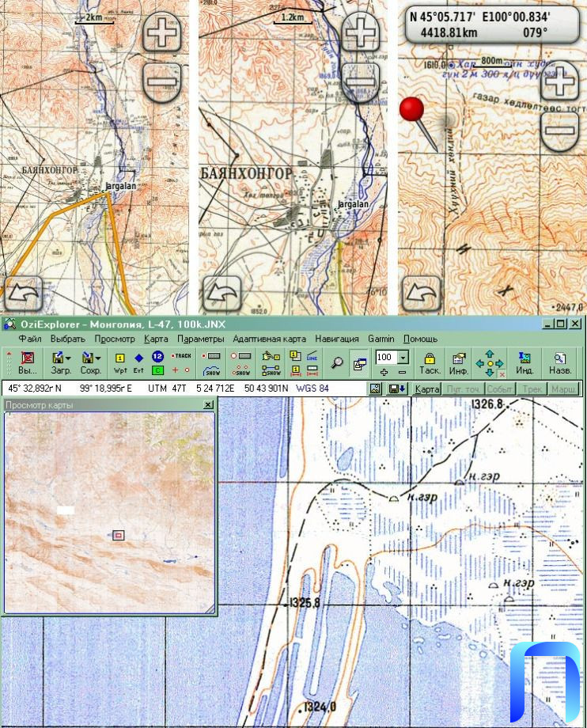Image resolution: width=587 pixels, height=728 pixels.
Task: Toggle the Марш. button
Action: [563, 389]
